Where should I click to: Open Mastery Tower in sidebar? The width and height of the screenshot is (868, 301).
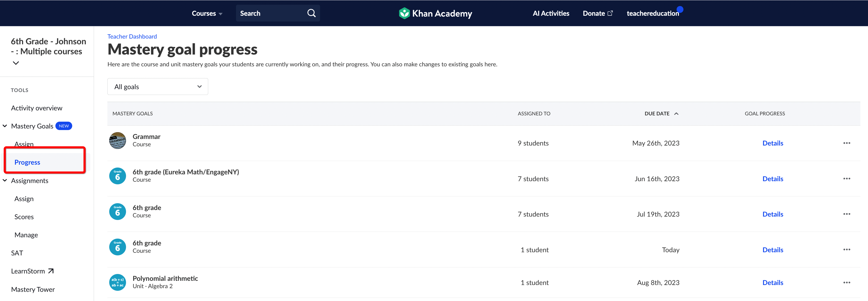click(33, 289)
